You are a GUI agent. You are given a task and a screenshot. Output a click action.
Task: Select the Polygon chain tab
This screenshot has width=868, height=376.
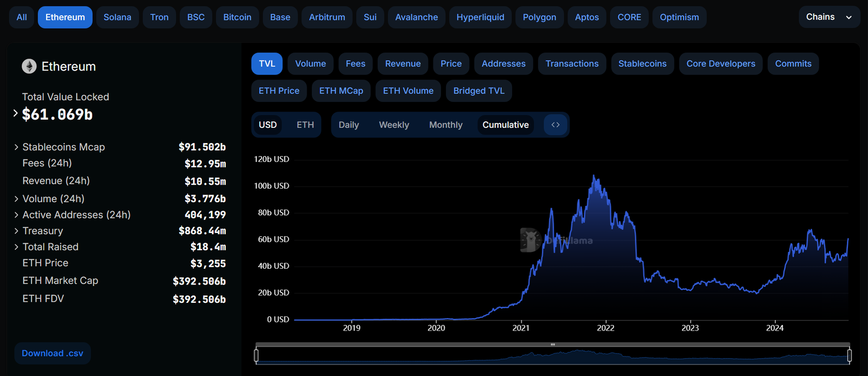[x=539, y=17]
